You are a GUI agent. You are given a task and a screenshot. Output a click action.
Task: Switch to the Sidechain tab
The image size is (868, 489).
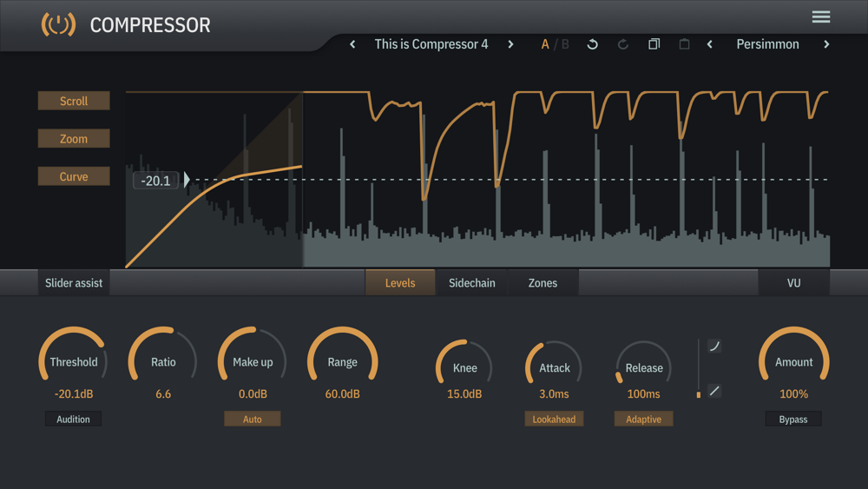[471, 283]
